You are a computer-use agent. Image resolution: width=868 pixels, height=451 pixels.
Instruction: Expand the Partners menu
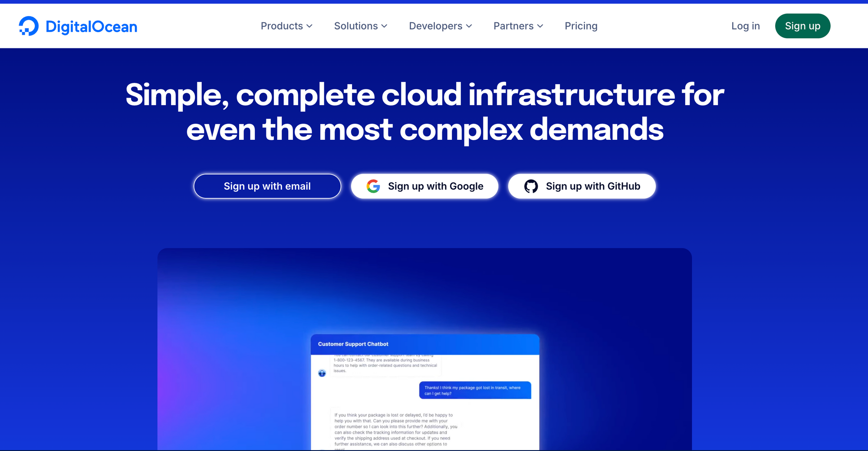[518, 26]
